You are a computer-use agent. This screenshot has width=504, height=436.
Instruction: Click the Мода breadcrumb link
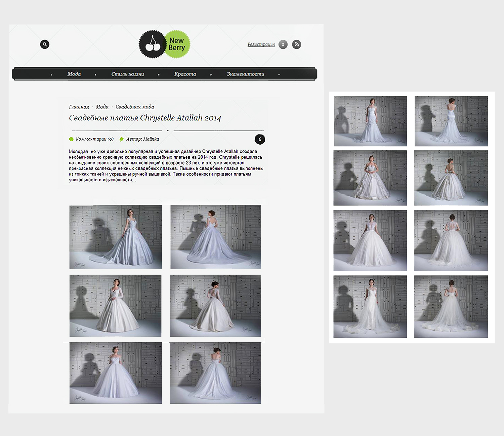[102, 107]
